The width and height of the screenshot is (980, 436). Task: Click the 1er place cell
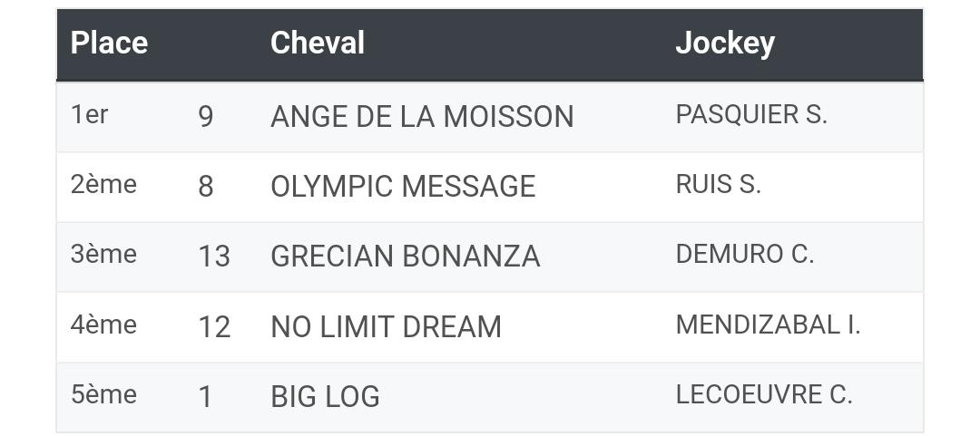pos(89,114)
